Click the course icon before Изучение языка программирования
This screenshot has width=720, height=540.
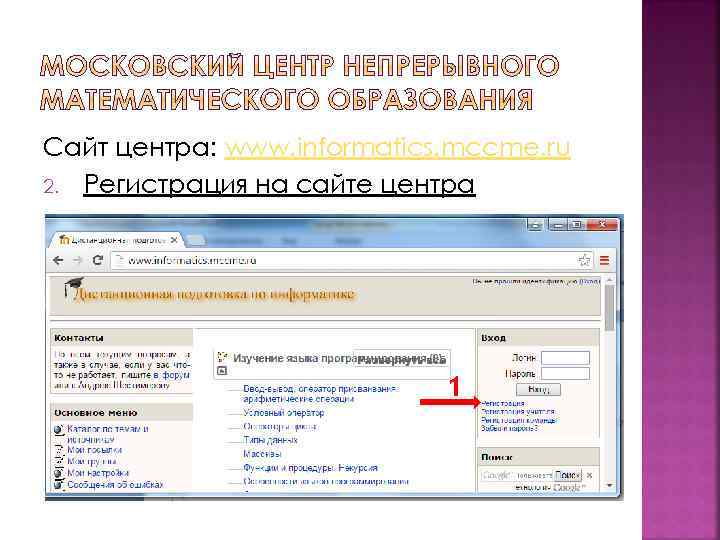click(223, 357)
